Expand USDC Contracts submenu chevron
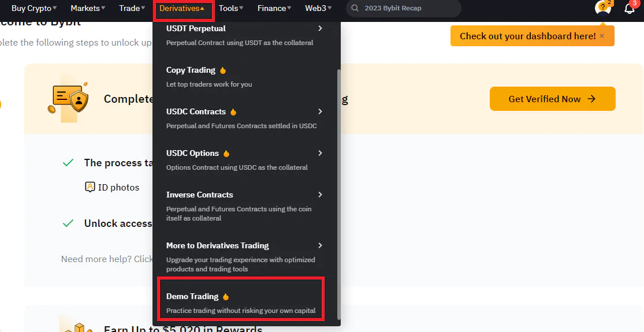The image size is (644, 332). click(x=320, y=111)
